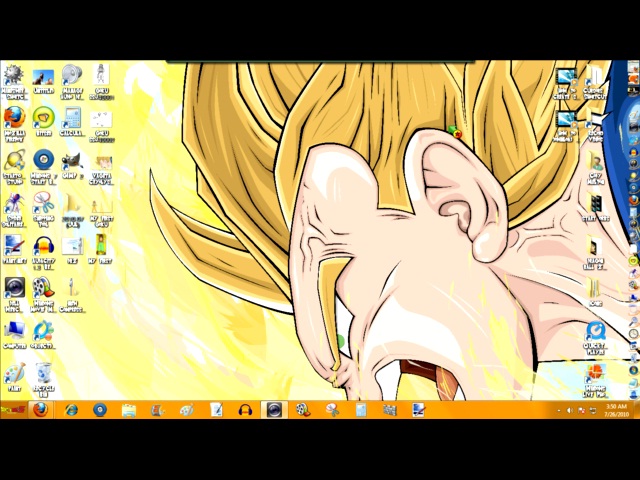Open the blue disc Windows 7 Start shortcut
This screenshot has height=480, width=640.
tap(43, 167)
